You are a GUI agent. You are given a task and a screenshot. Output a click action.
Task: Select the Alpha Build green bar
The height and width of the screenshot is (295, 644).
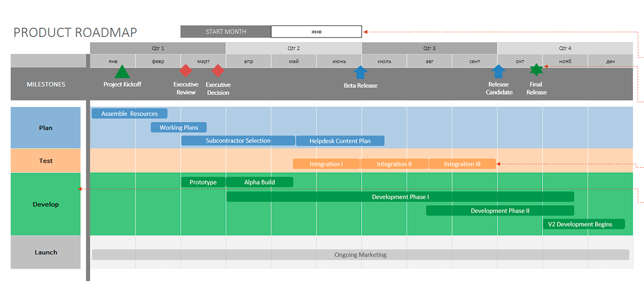pos(259,182)
